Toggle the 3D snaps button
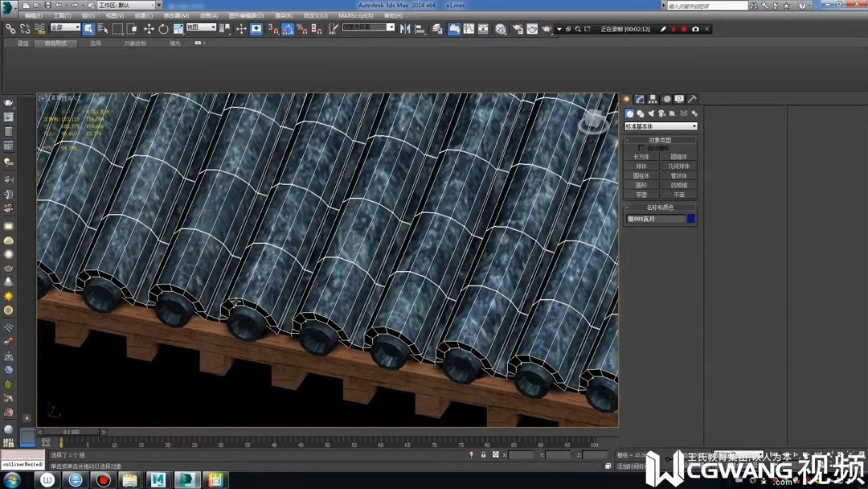This screenshot has height=489, width=868. (273, 29)
